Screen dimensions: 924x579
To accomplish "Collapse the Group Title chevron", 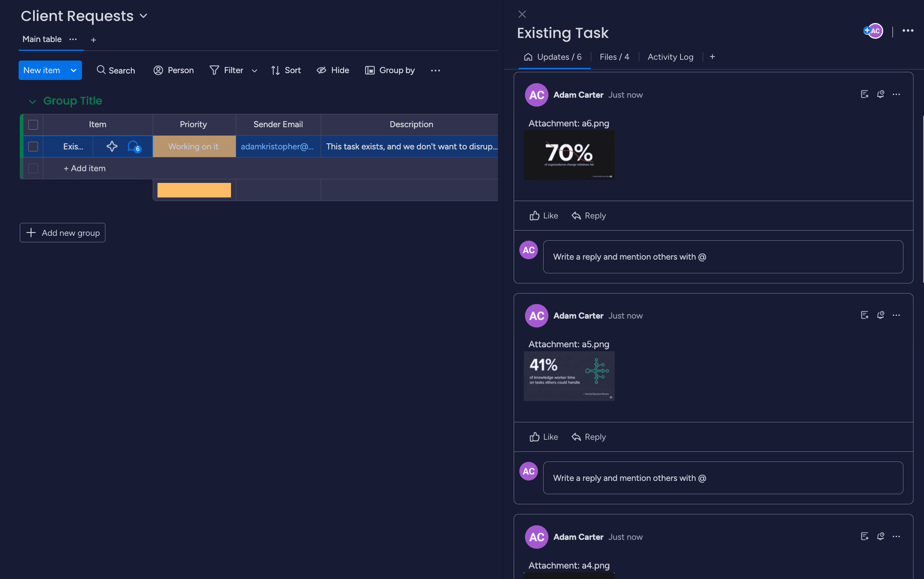I will point(32,101).
